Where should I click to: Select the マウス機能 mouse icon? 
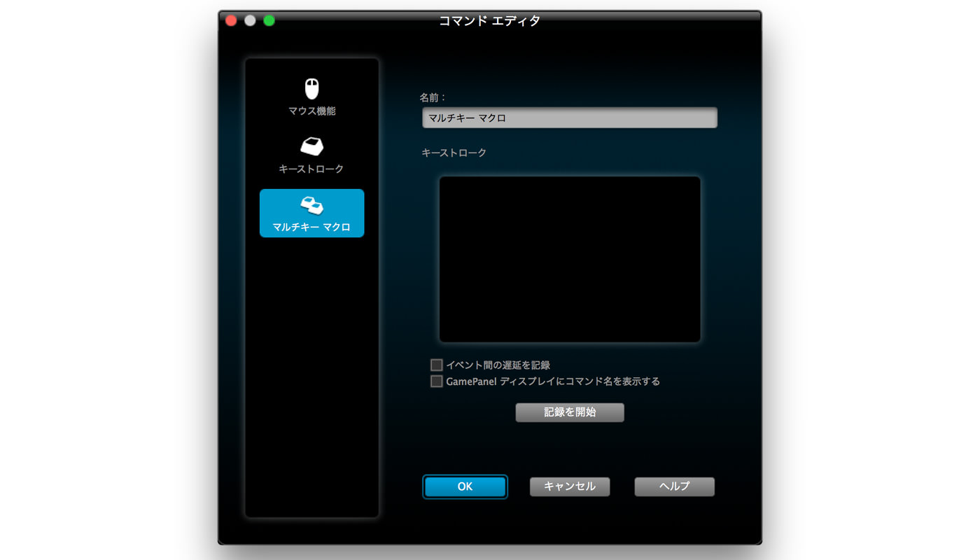click(311, 89)
